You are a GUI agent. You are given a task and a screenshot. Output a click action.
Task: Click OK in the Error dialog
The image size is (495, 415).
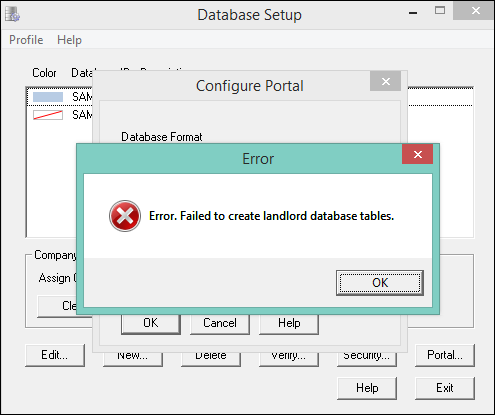pyautogui.click(x=380, y=283)
